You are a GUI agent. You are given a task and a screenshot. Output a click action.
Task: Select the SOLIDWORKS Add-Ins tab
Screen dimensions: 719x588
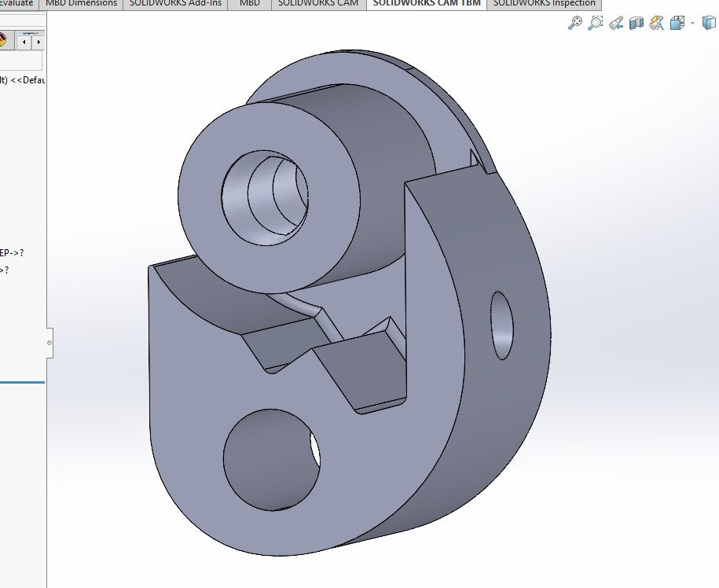point(175,4)
